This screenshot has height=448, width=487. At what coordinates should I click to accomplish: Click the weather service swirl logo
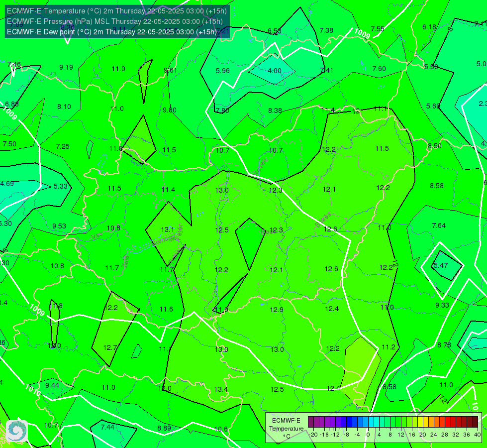pyautogui.click(x=17, y=431)
